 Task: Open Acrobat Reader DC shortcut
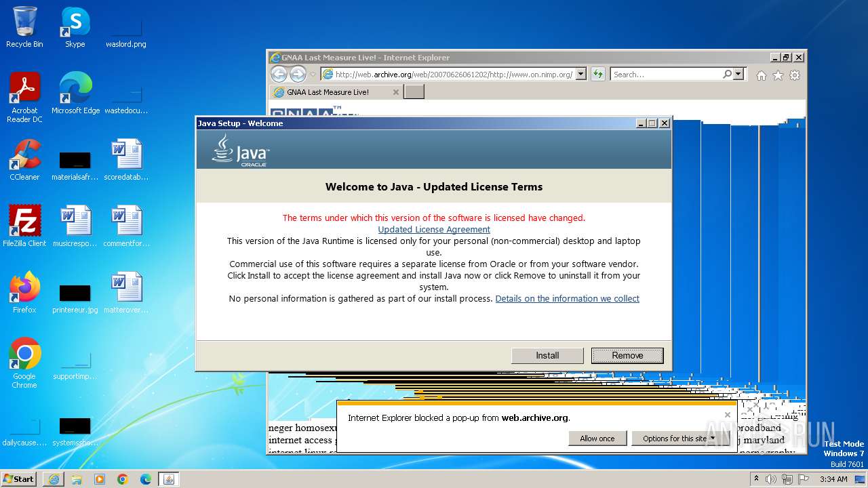[x=24, y=98]
